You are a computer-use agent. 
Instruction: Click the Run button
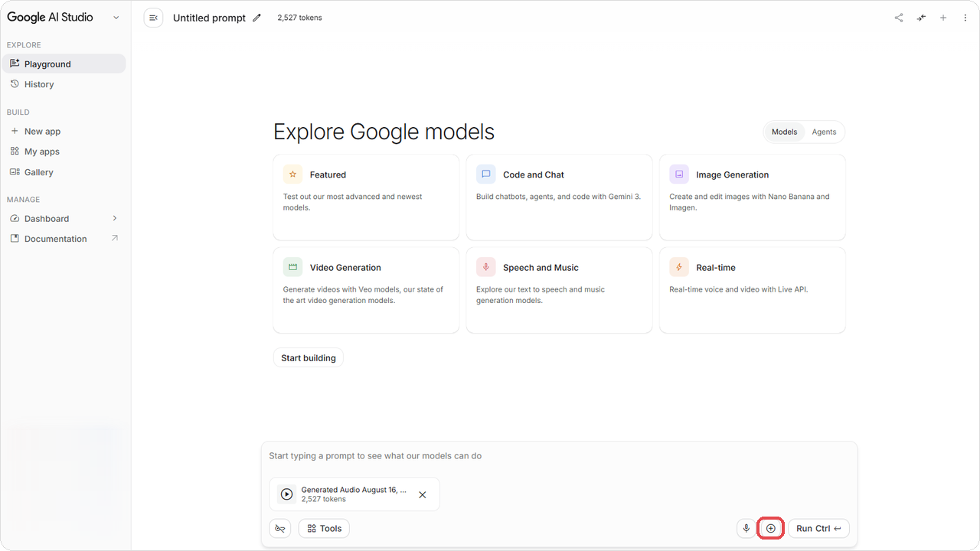[818, 528]
